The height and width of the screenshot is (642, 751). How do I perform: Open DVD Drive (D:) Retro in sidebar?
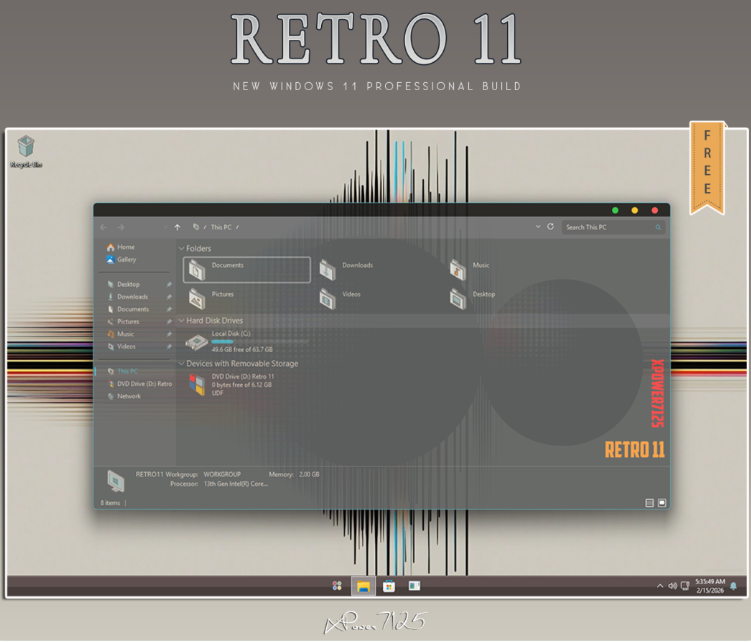coord(139,384)
